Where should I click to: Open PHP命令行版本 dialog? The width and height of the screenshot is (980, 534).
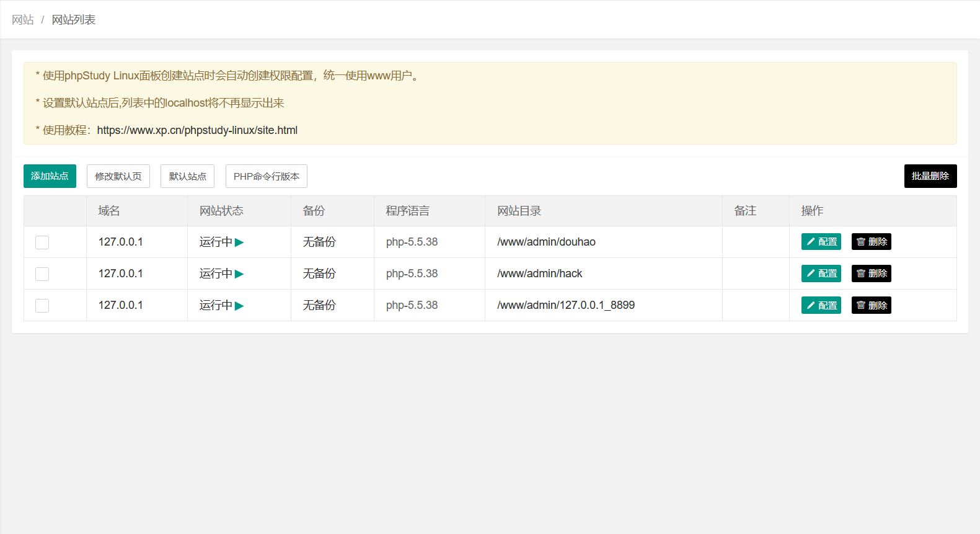point(267,176)
